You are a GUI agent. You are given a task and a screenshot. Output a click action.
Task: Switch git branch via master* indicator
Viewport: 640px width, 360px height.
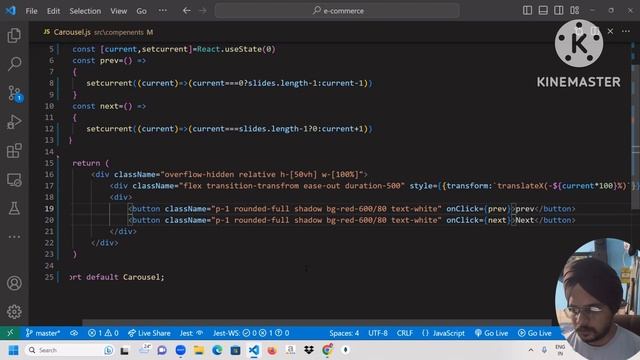point(43,333)
